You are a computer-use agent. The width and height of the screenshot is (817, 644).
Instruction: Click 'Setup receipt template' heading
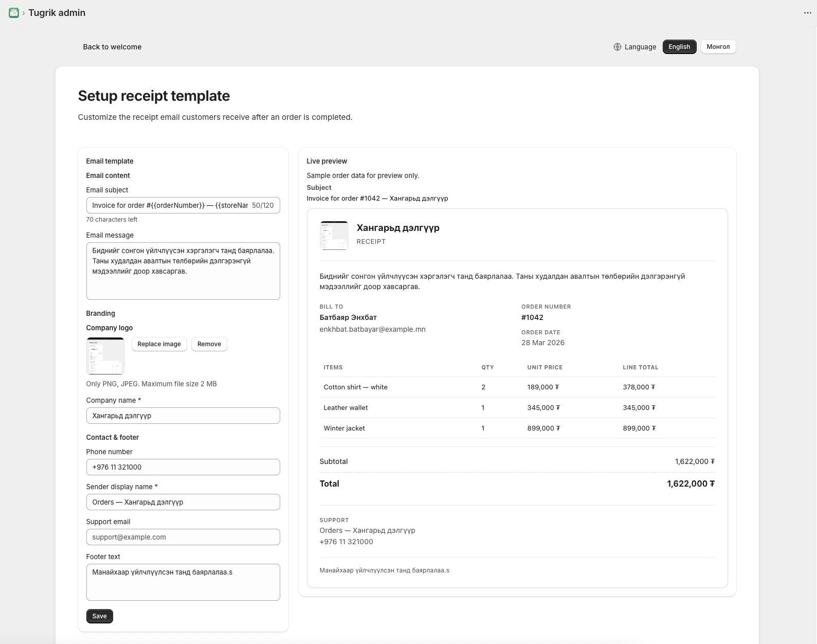click(x=154, y=96)
